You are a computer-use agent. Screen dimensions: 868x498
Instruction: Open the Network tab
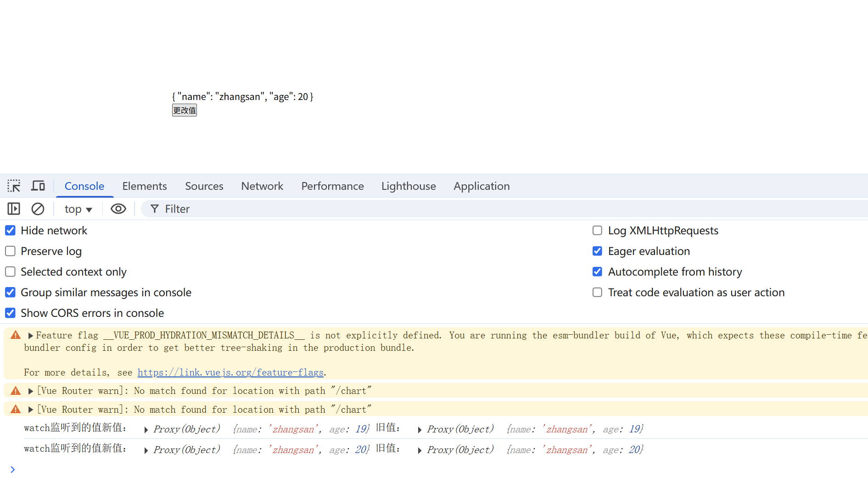click(262, 186)
